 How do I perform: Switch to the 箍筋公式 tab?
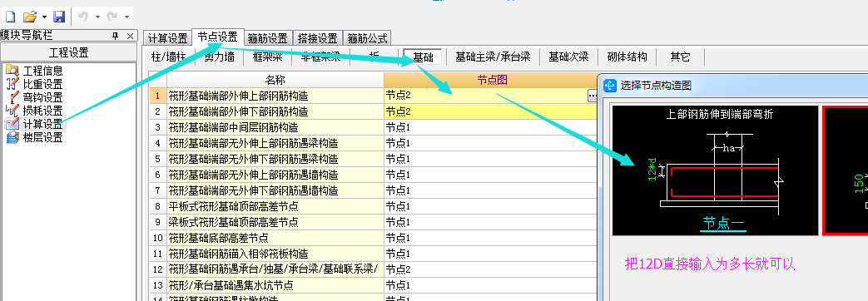[x=367, y=38]
